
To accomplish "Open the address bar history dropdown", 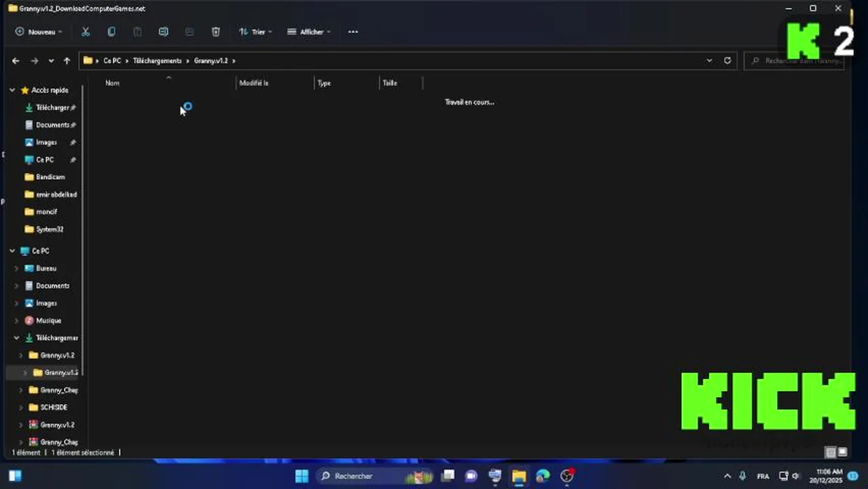I will pos(710,60).
